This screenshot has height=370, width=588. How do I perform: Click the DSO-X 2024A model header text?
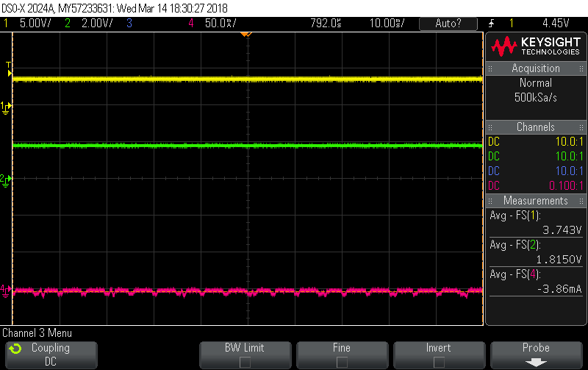(x=29, y=8)
